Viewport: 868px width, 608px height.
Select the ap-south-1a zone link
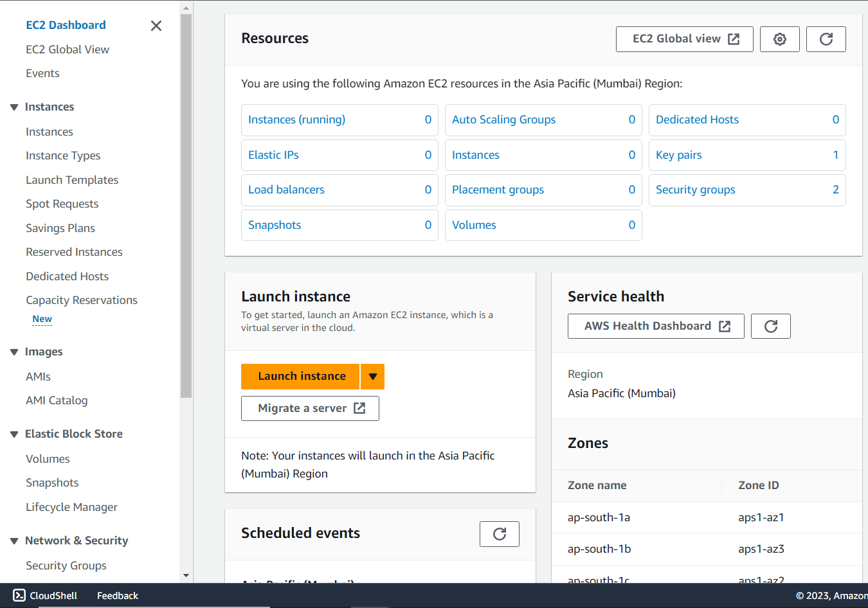599,517
